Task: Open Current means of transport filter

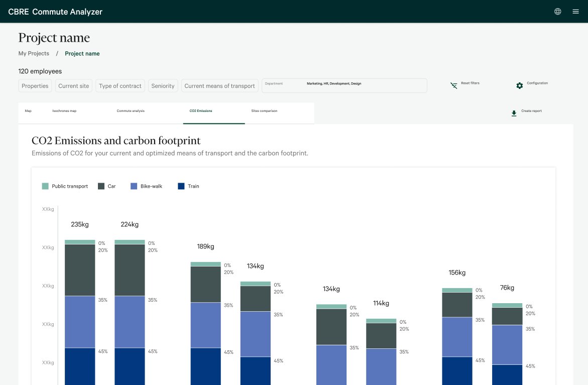Action: pyautogui.click(x=220, y=86)
